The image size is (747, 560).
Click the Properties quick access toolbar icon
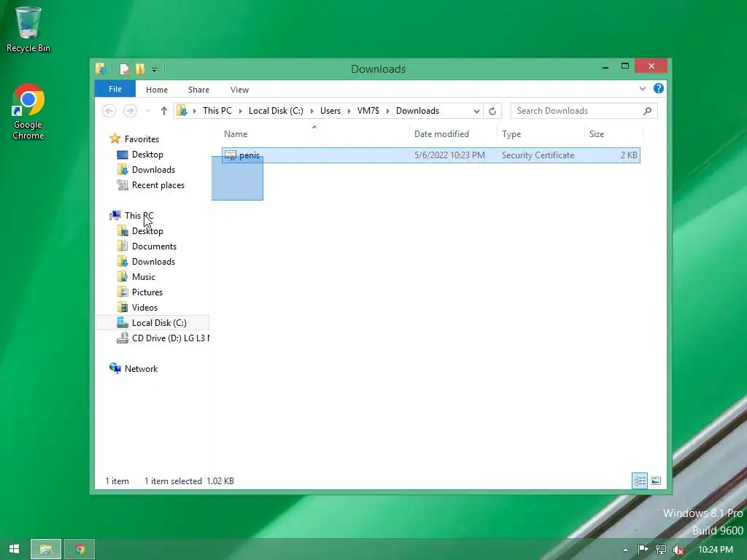click(124, 69)
